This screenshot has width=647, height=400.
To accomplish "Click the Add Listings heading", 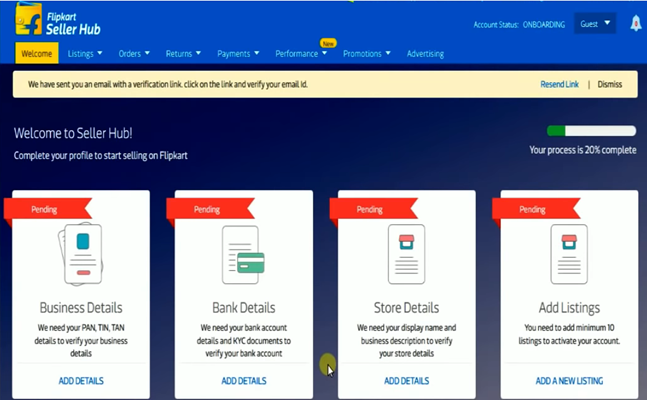I will click(569, 308).
